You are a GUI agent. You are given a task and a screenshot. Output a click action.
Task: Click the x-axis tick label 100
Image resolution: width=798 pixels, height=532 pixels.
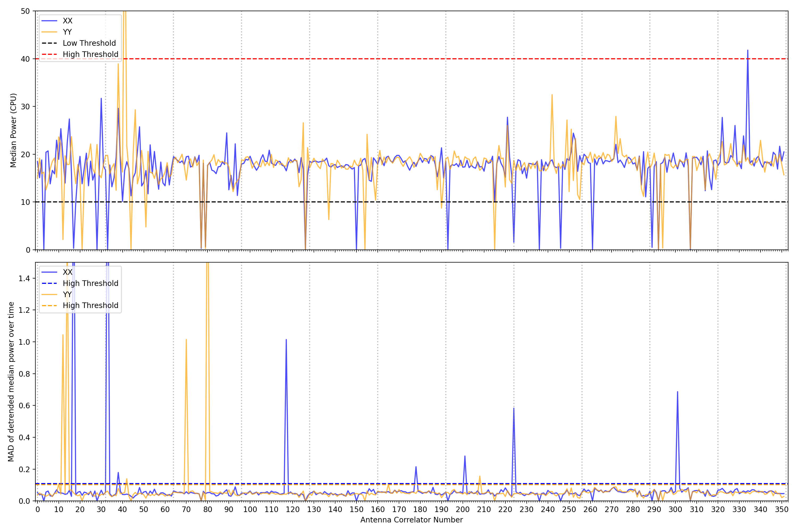coord(250,510)
